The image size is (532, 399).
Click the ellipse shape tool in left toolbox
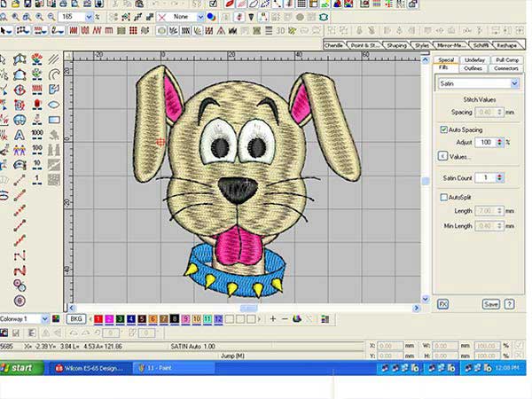pos(55,106)
